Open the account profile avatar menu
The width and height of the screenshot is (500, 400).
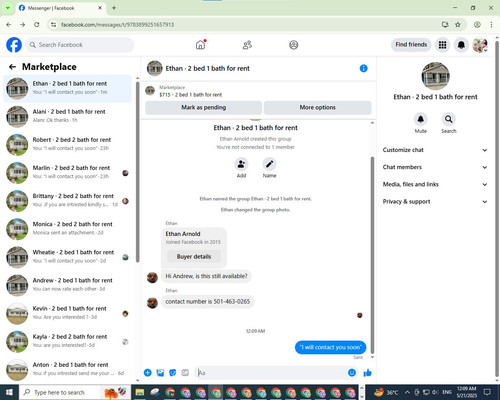[480, 45]
